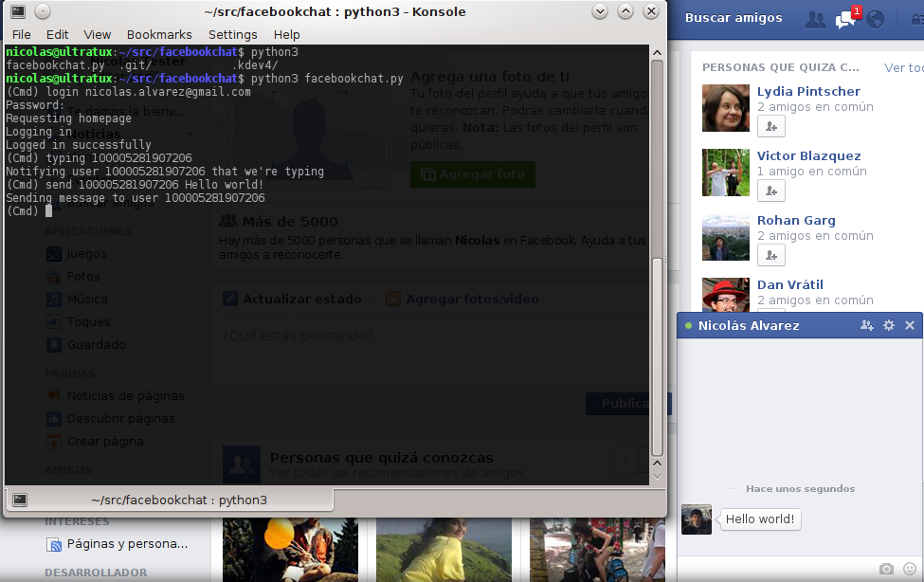Image resolution: width=924 pixels, height=582 pixels.
Task: Click Lydia Pintscher's profile photo
Action: click(x=725, y=108)
